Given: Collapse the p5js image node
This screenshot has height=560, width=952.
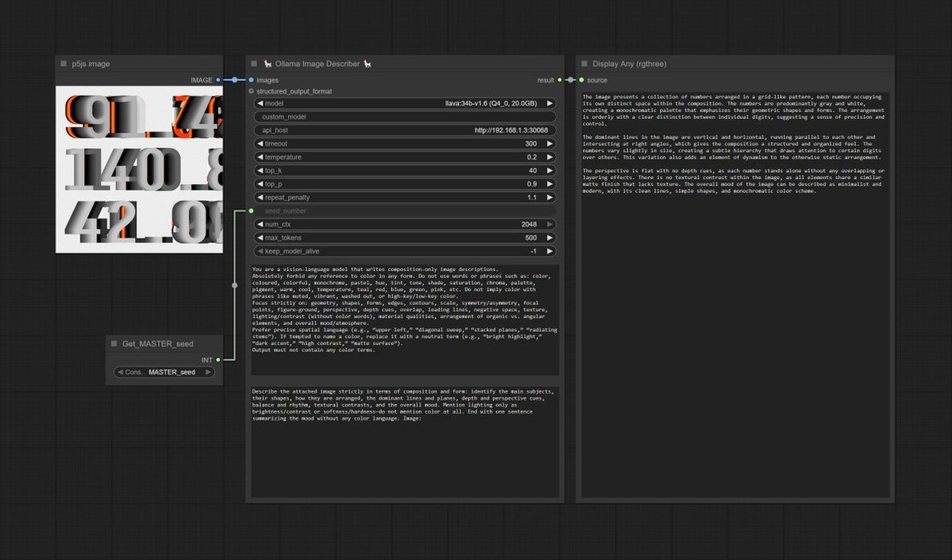Looking at the screenshot, I should [x=64, y=64].
